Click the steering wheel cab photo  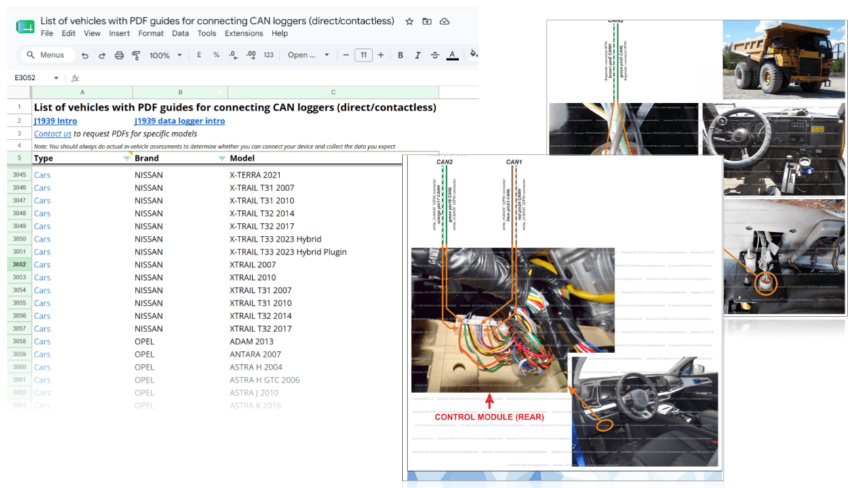point(773,149)
